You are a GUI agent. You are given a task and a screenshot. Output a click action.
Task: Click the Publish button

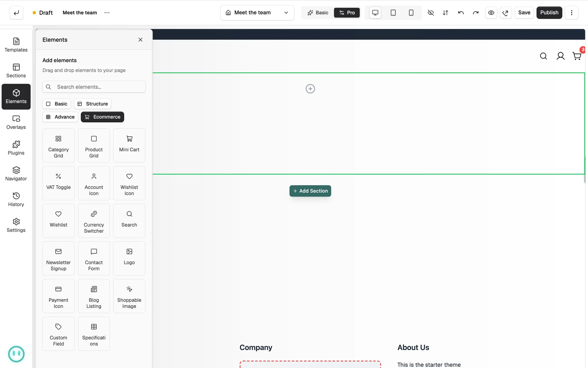click(549, 13)
